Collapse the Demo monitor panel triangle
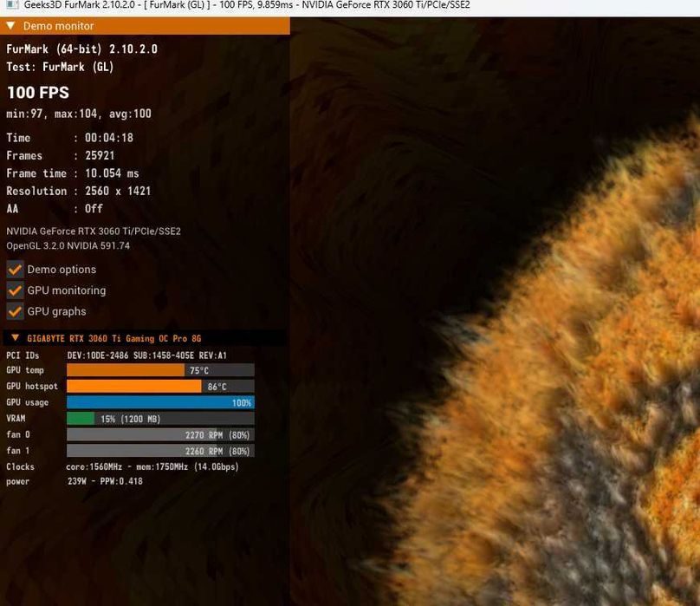The width and height of the screenshot is (700, 606). pos(10,26)
